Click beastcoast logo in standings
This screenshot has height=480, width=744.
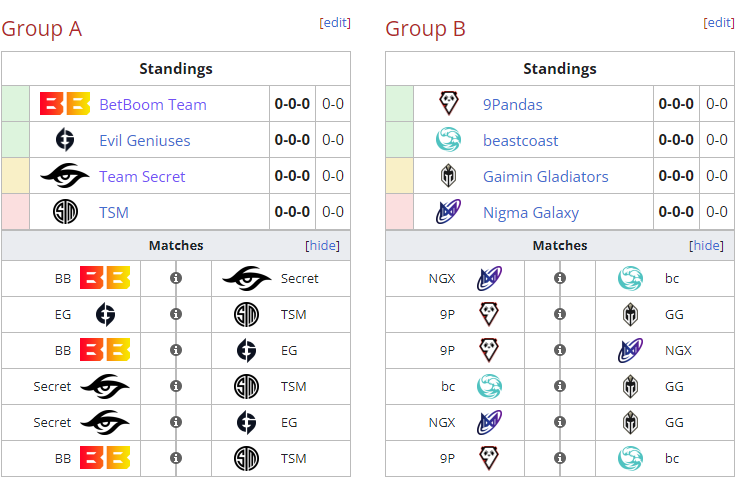pos(449,140)
